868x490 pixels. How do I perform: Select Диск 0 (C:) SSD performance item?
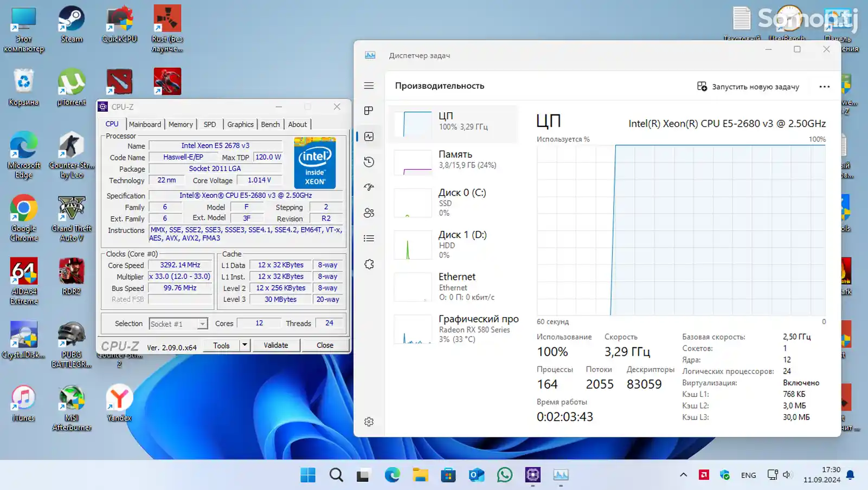454,202
